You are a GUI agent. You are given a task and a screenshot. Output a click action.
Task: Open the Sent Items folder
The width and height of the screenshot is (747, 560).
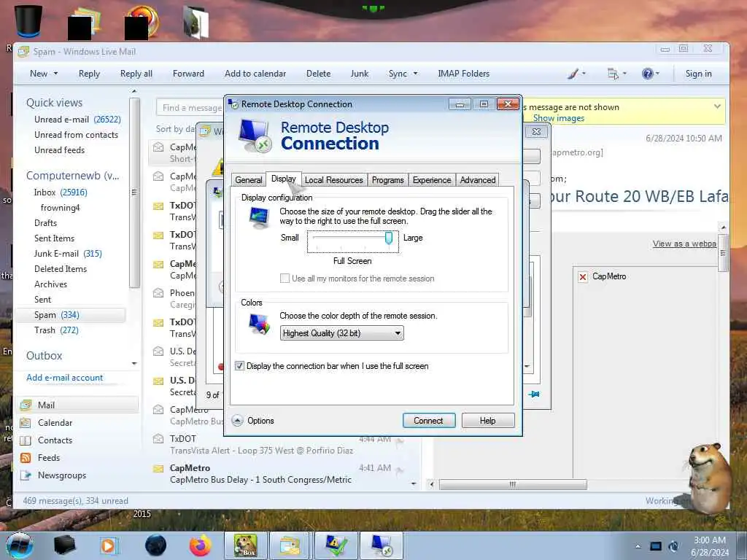click(x=54, y=238)
